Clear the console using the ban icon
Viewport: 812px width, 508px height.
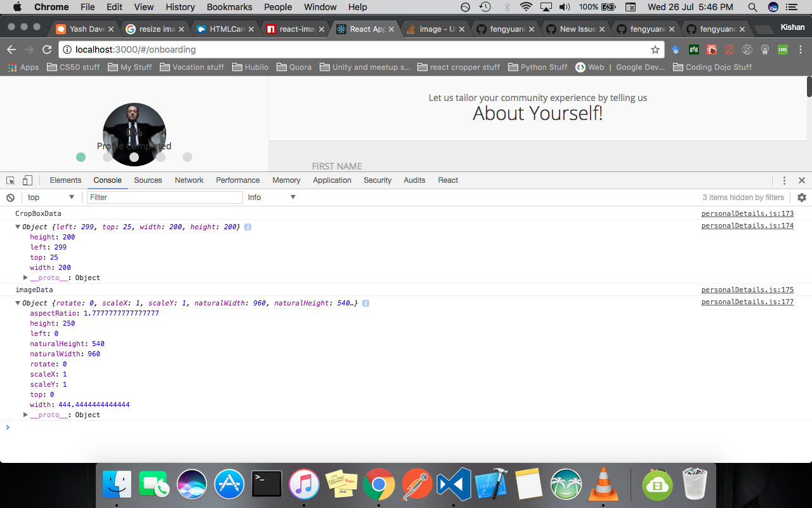point(10,197)
